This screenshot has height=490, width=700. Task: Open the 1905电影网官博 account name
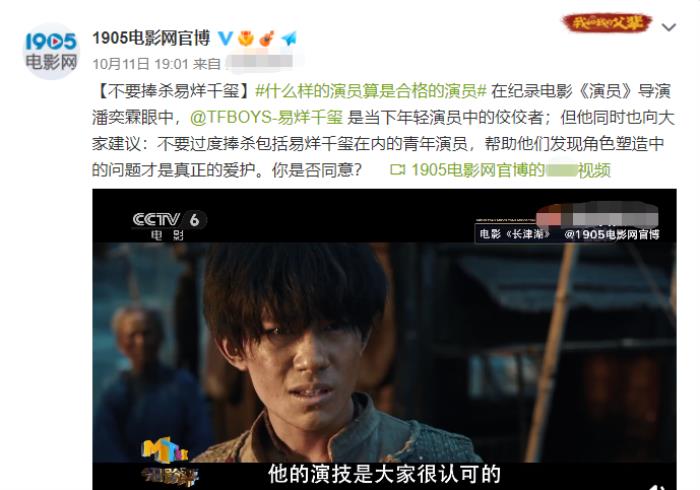tap(151, 38)
